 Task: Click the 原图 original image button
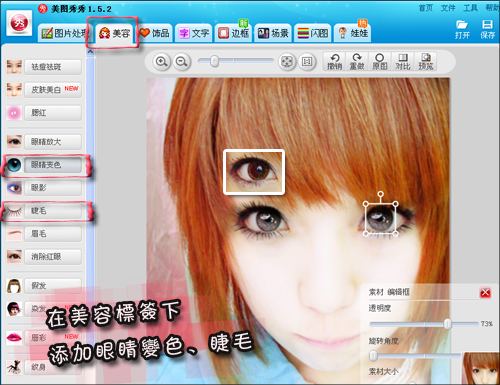[380, 62]
